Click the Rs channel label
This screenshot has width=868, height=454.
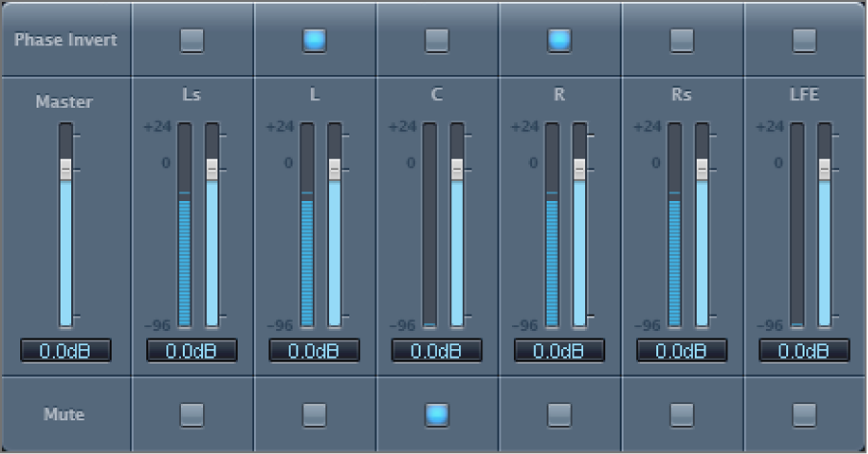click(681, 94)
